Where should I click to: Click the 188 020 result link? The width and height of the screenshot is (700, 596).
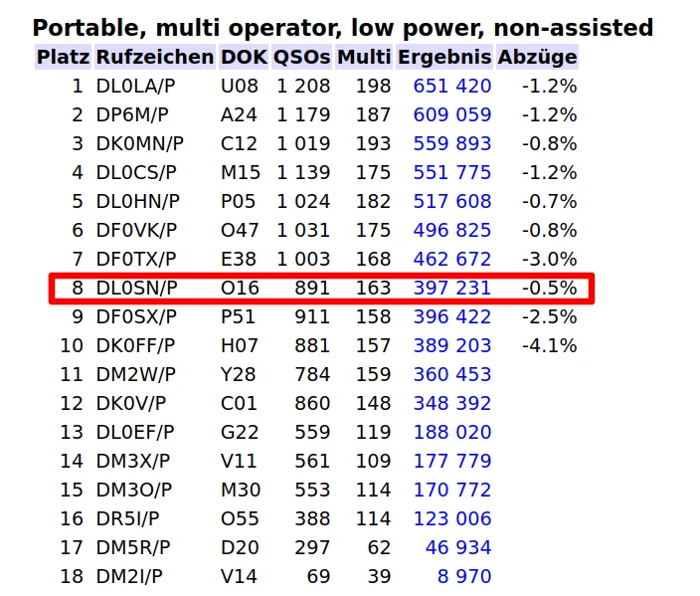(x=451, y=433)
